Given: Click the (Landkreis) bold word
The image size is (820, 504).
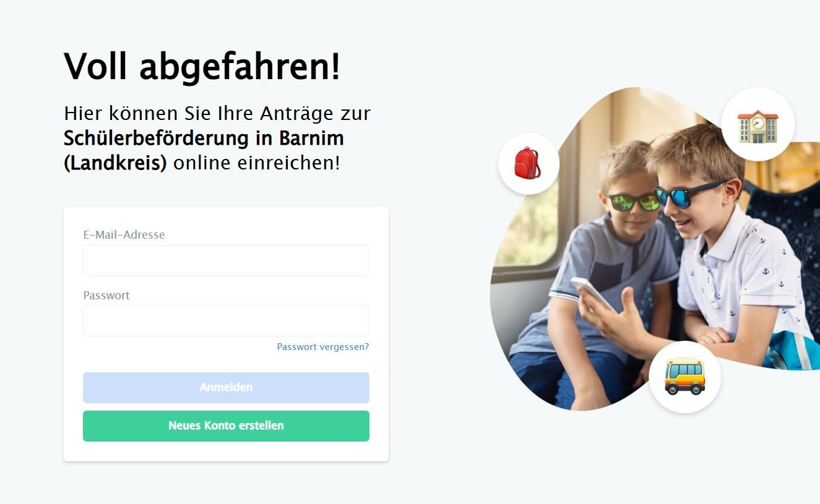Looking at the screenshot, I should pos(115,163).
